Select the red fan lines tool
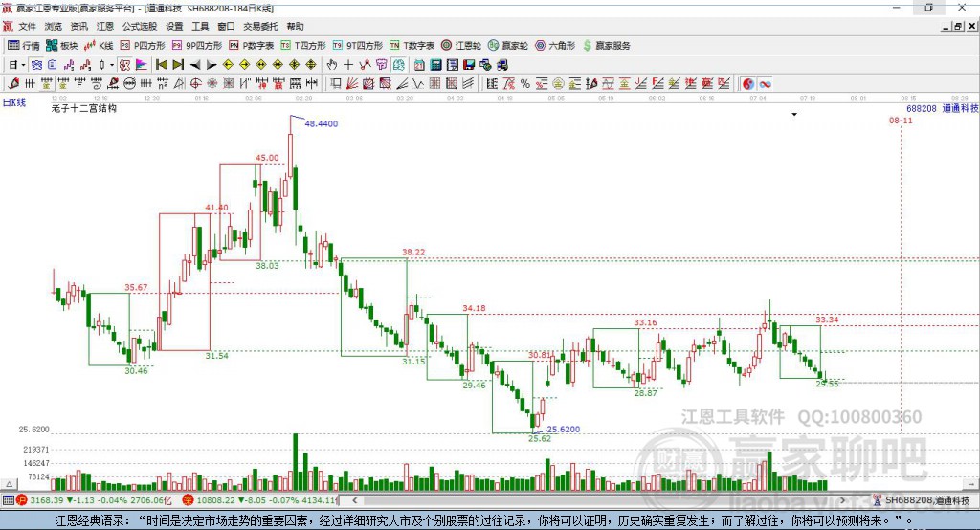Viewport: 980px width, 530px height. click(x=352, y=83)
